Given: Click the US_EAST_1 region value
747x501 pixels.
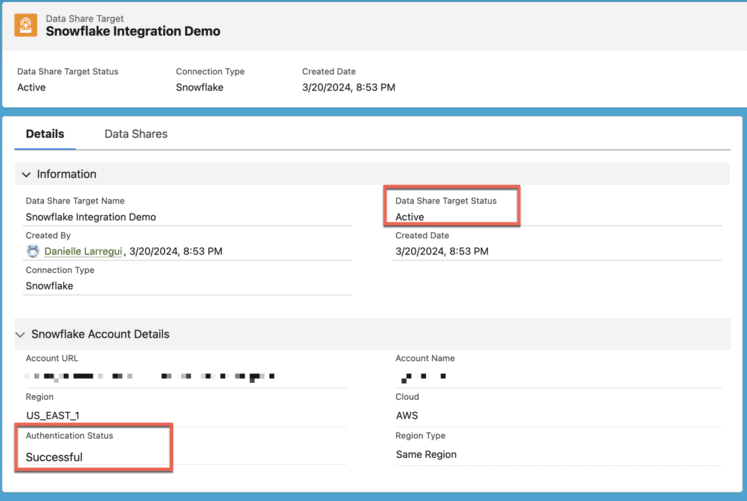Looking at the screenshot, I should tap(52, 415).
